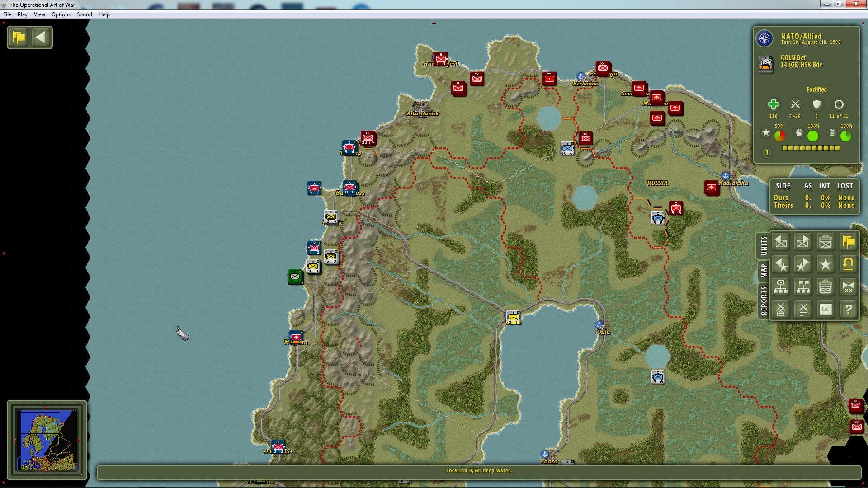This screenshot has width=868, height=488.
Task: Go to the next formation star icon
Action: (803, 265)
